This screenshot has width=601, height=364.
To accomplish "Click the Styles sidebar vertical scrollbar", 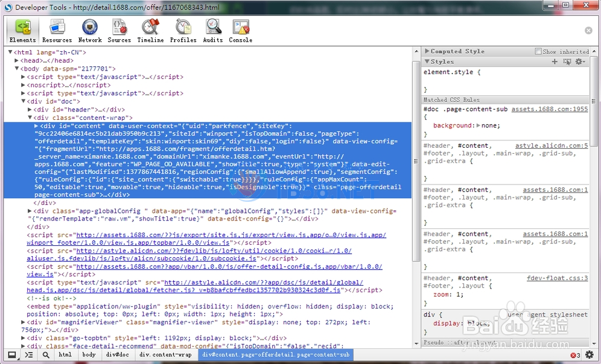I will (x=594, y=101).
